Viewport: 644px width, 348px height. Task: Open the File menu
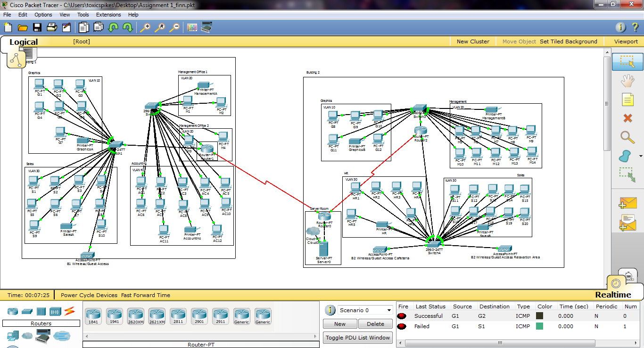[x=7, y=15]
